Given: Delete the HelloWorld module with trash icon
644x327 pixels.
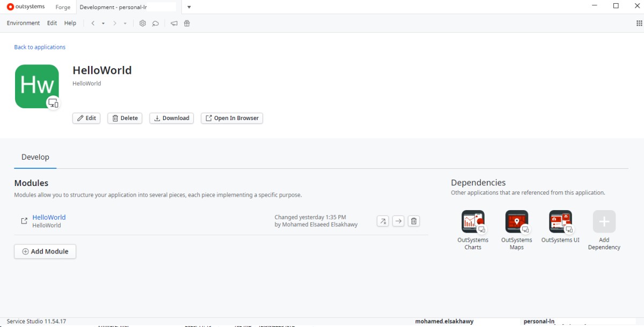Looking at the screenshot, I should [x=413, y=221].
